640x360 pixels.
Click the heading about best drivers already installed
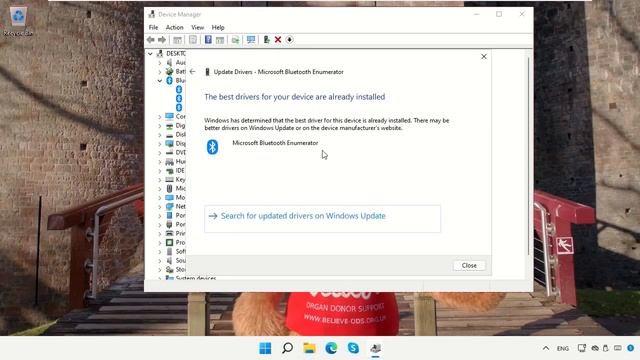pos(295,97)
